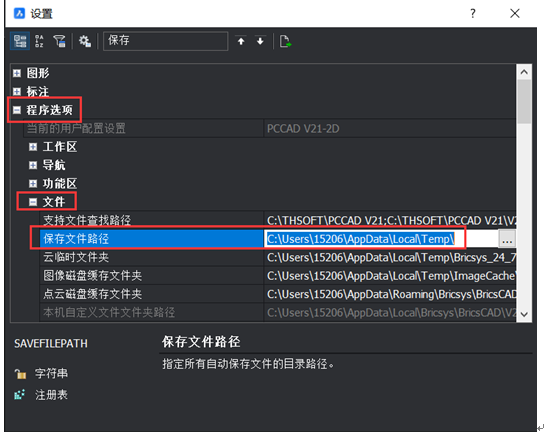This screenshot has height=442, width=545.
Task: Find previous result with up arrow
Action: [x=241, y=41]
